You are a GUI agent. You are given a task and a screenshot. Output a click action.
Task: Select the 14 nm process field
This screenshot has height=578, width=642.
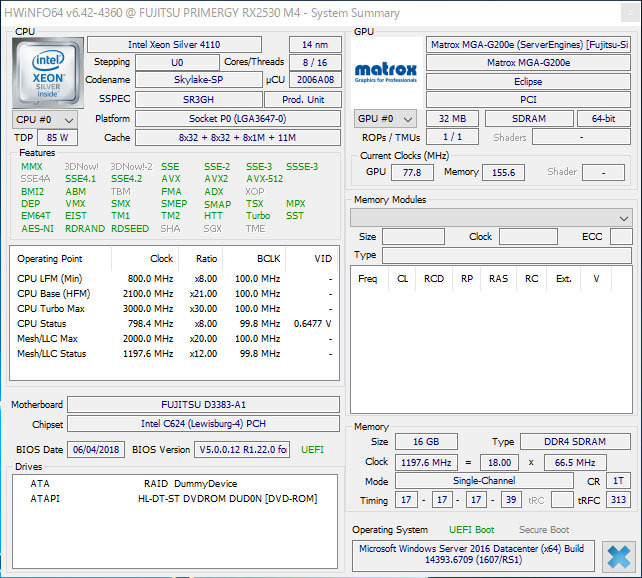315,44
